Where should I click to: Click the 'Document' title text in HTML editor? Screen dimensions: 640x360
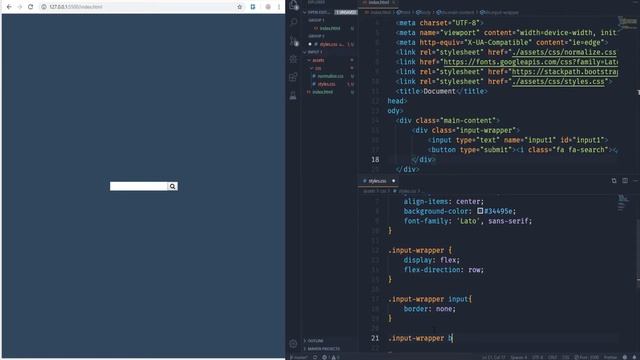[439, 91]
